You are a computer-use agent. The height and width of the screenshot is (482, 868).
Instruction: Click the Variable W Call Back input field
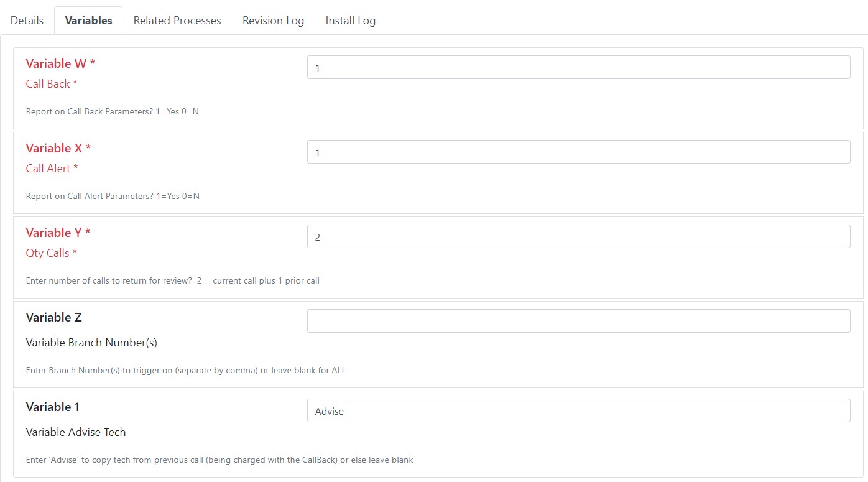click(578, 67)
